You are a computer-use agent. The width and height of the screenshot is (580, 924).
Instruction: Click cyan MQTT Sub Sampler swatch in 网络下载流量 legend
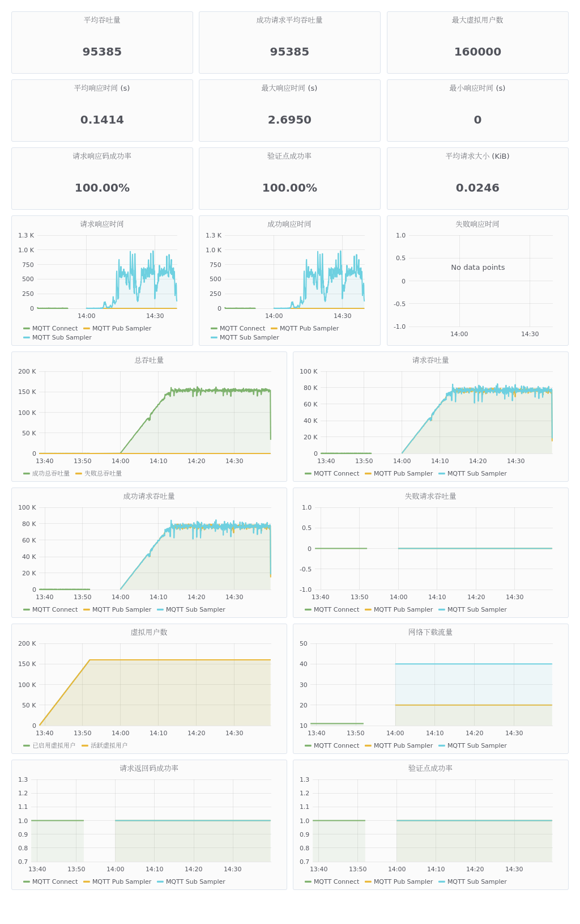(x=442, y=745)
